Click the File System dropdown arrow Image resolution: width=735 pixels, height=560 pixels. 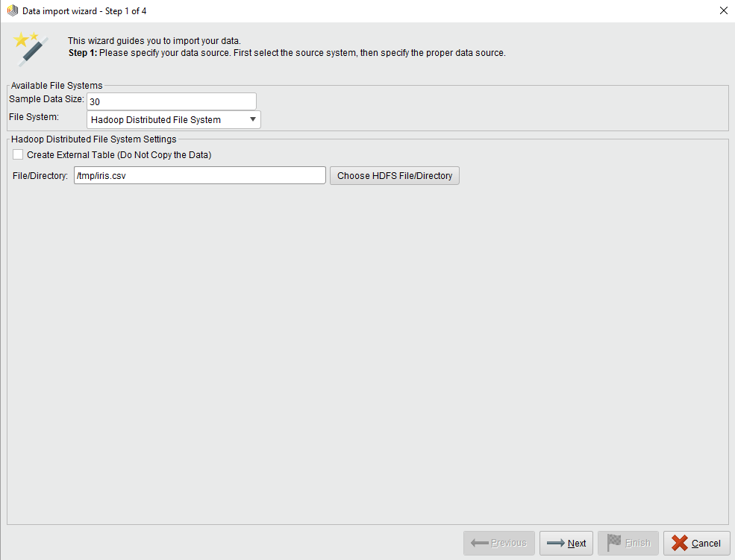tap(253, 119)
